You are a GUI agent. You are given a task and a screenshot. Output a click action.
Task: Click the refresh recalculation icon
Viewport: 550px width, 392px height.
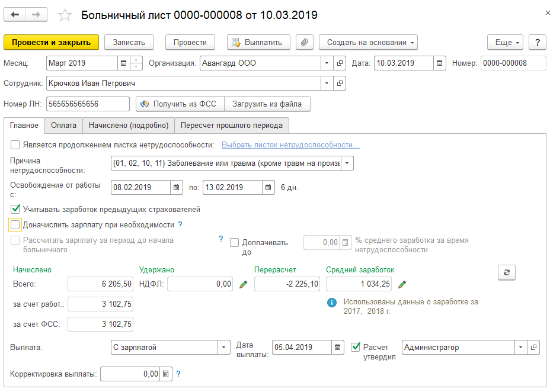[x=507, y=272]
